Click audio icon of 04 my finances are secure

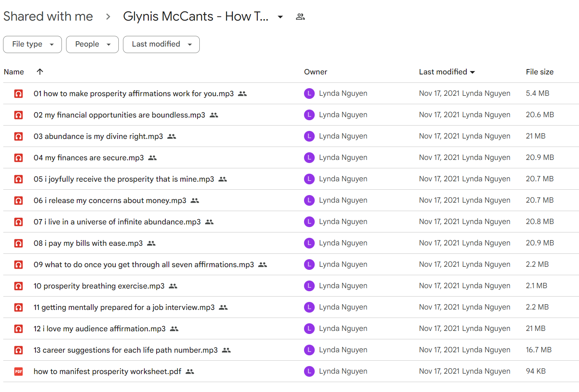(18, 158)
